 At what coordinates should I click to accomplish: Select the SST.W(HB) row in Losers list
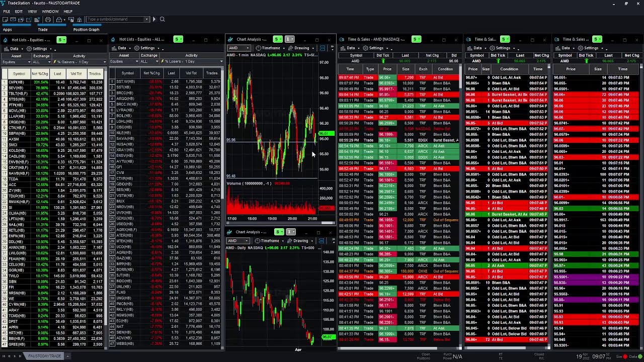[166, 81]
